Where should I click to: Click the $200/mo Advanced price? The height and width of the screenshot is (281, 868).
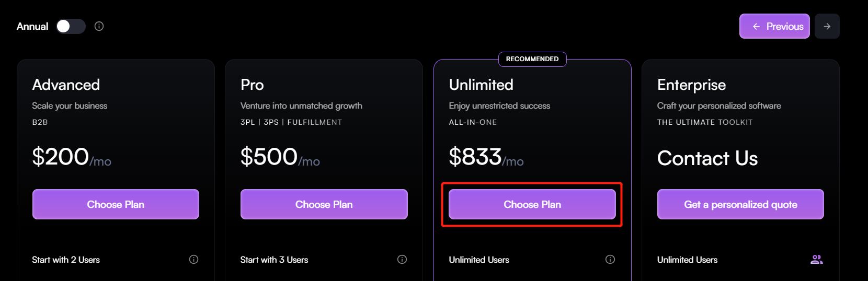[72, 157]
